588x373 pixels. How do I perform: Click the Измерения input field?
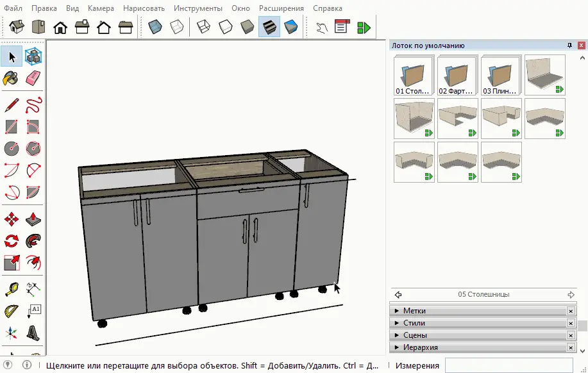(x=509, y=365)
